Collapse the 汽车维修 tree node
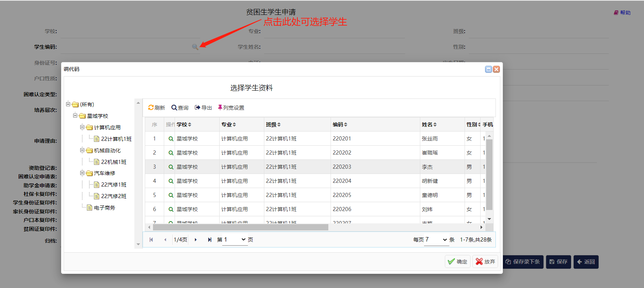 tap(82, 173)
